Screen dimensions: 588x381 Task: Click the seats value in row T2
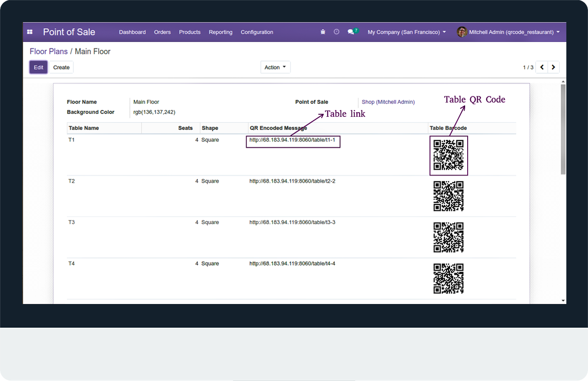pos(196,181)
